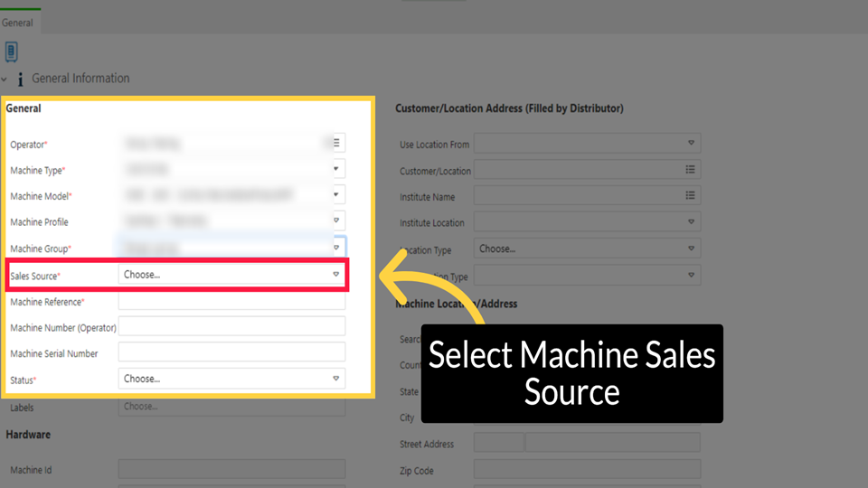Switch to the General tab
868x488 pixels.
16,23
